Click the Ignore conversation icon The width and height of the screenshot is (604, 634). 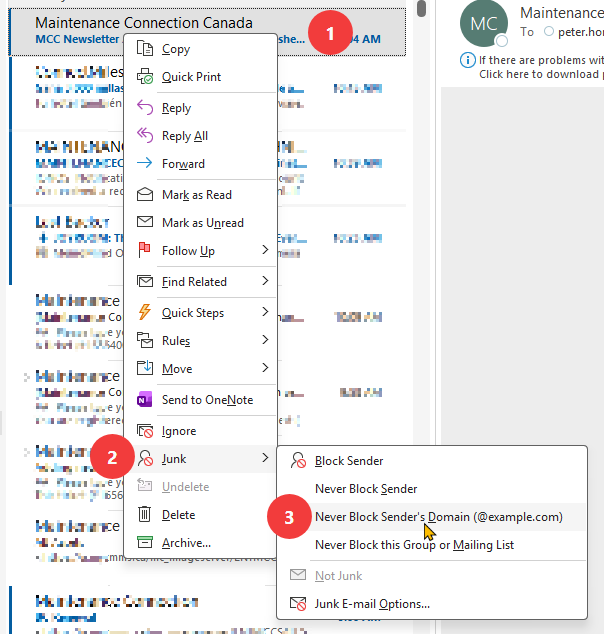click(x=145, y=431)
